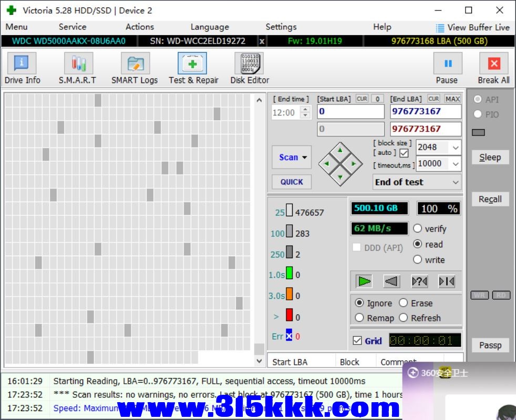Open the Language menu

[210, 27]
